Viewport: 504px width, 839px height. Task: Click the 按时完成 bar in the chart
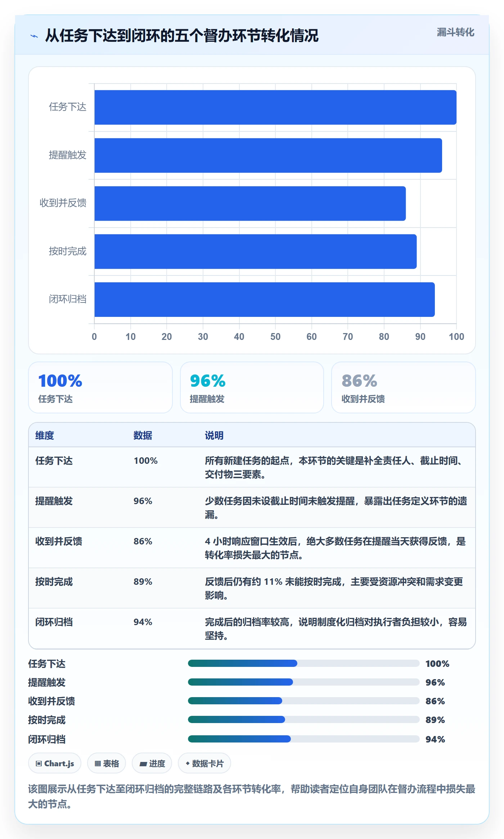click(x=256, y=252)
